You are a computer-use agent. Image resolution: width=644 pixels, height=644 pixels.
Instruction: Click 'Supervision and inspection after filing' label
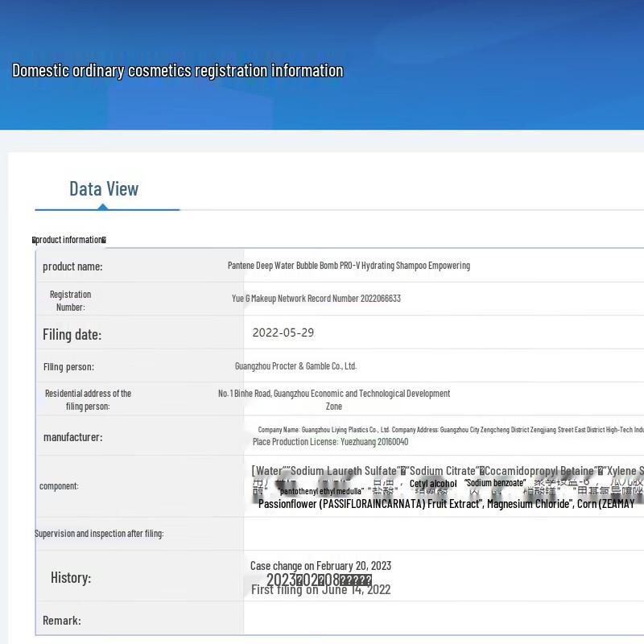(99, 534)
